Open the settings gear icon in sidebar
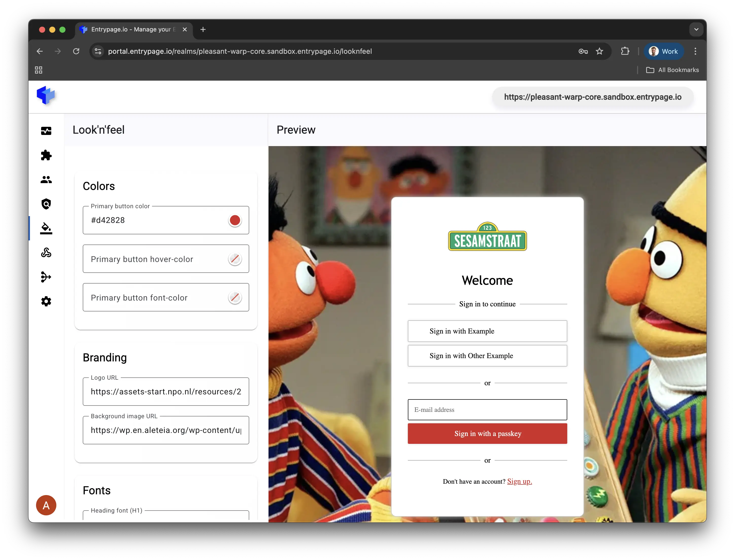 46,301
